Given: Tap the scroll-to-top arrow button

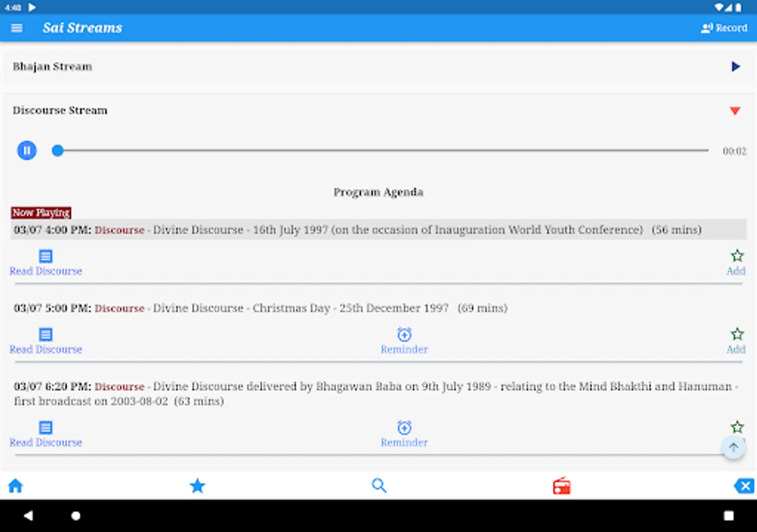Looking at the screenshot, I should pos(733,447).
